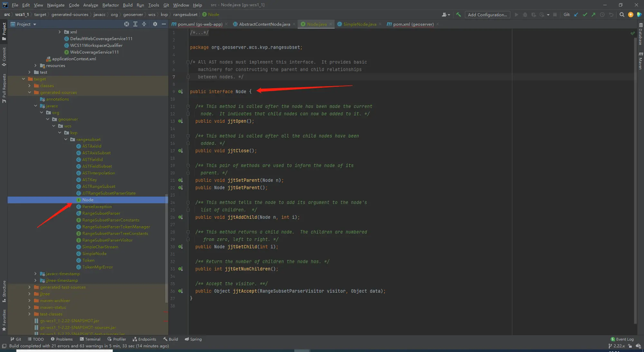Open the Refactor menu

point(110,5)
